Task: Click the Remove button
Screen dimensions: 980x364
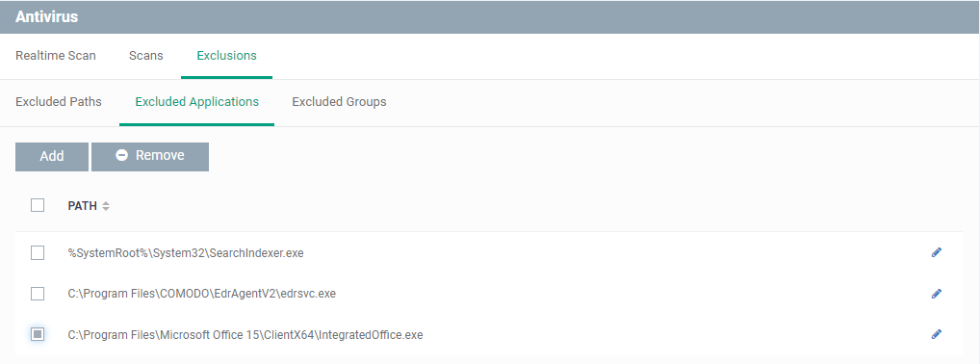Action: 150,156
